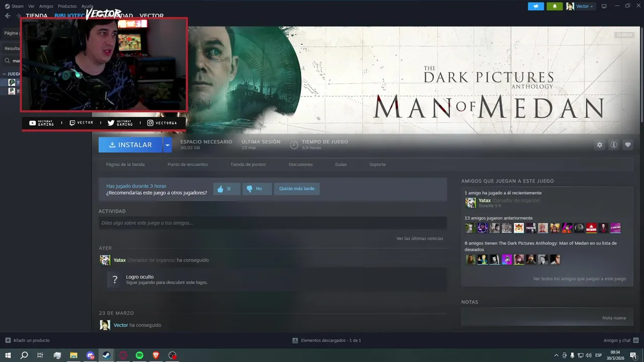The image size is (644, 362).
Task: Open the Logro oculto achievement entry
Action: coord(277,280)
